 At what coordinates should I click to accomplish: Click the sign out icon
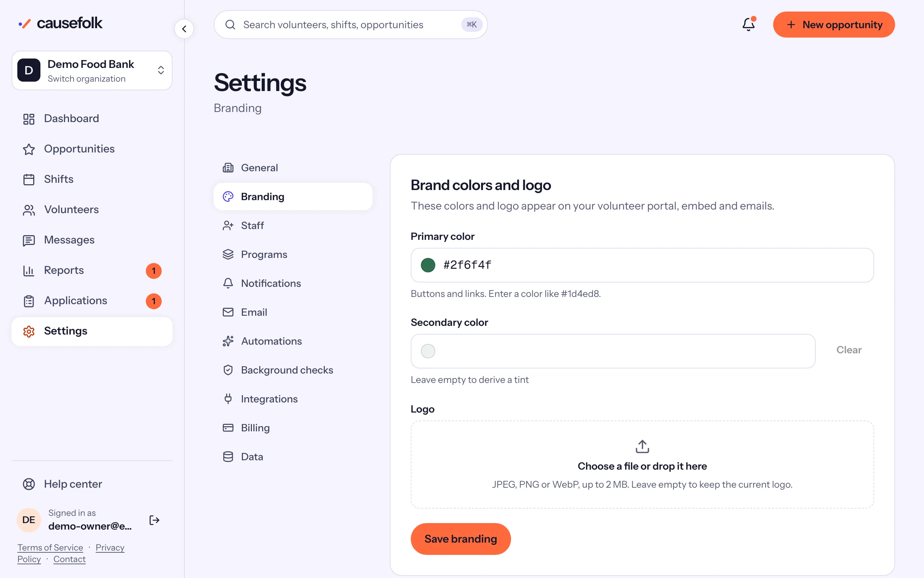tap(154, 520)
